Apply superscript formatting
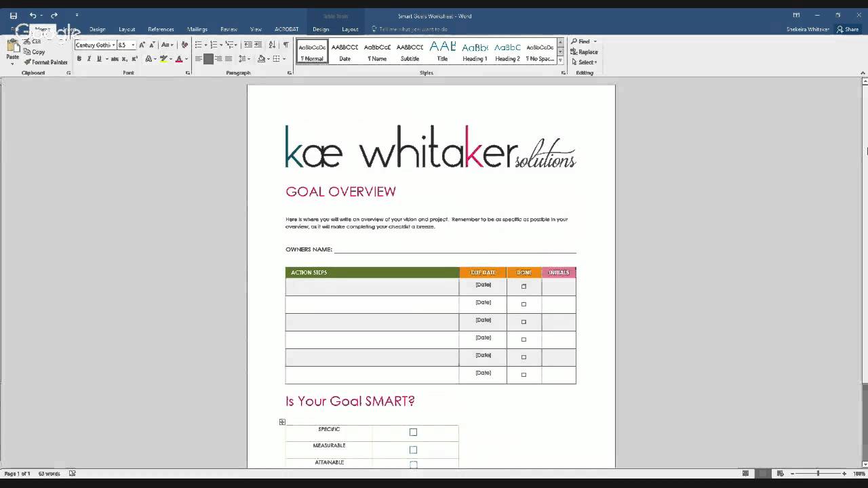Viewport: 868px width, 488px height. click(x=135, y=59)
